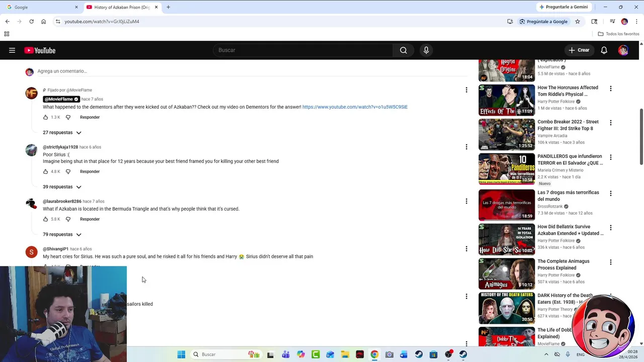644x362 pixels.
Task: Reply to the @strictlykaja1928 comment
Action: [x=90, y=171]
